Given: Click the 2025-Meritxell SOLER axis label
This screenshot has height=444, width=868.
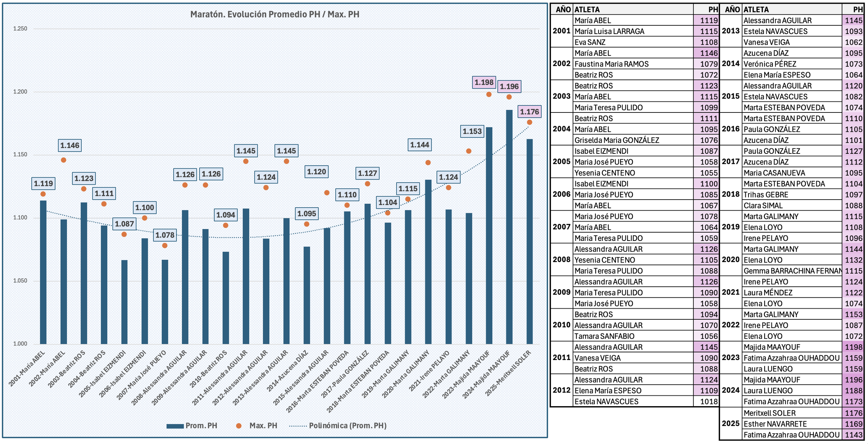Looking at the screenshot, I should [x=509, y=373].
